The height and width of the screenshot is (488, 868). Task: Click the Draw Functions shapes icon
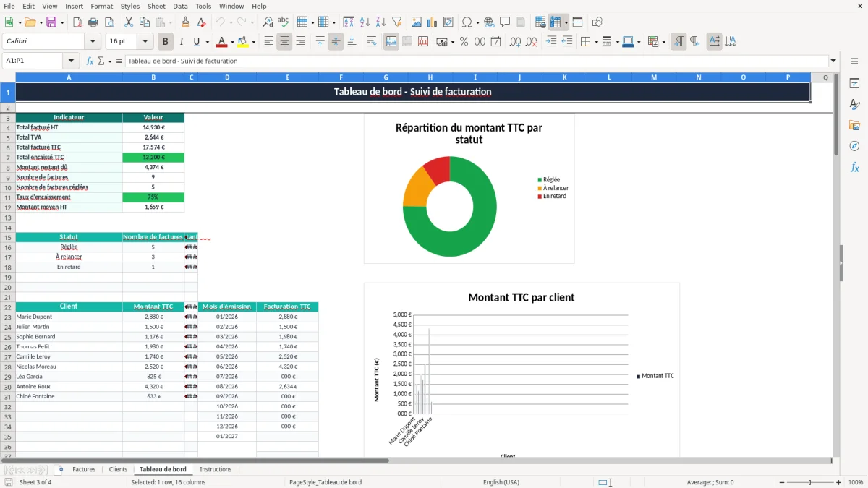coord(597,22)
